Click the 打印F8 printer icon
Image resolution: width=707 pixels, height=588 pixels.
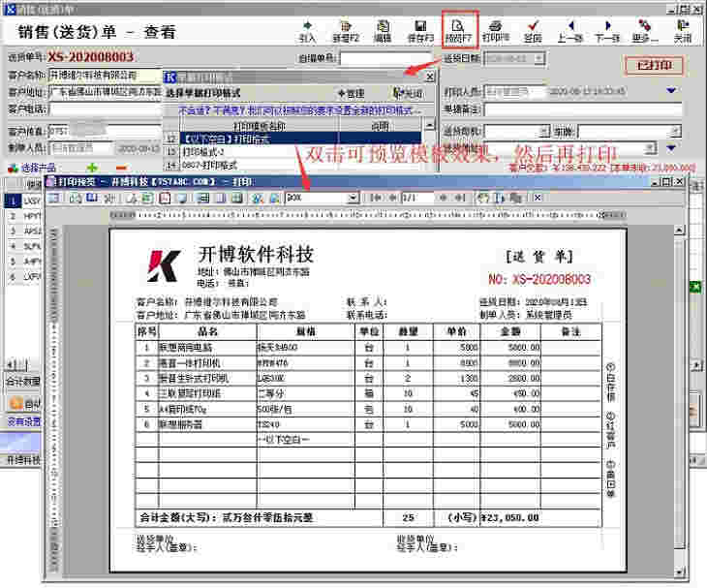(x=496, y=31)
